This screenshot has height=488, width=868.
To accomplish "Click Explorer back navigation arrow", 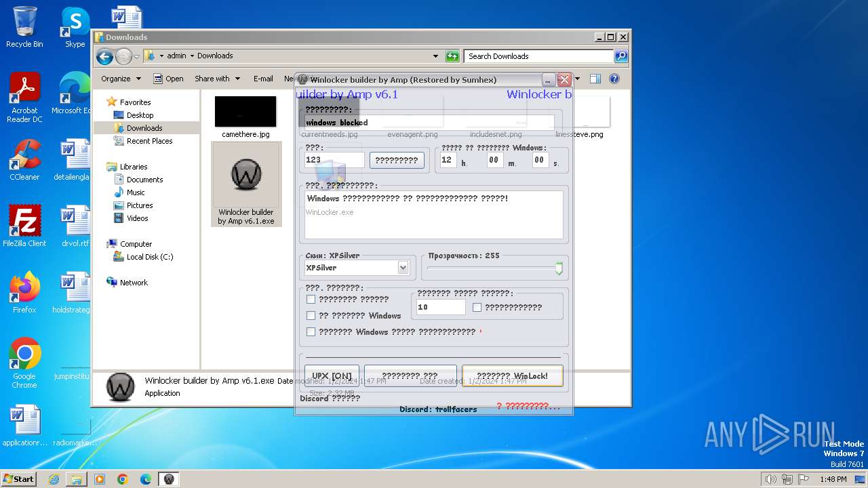I will 104,56.
